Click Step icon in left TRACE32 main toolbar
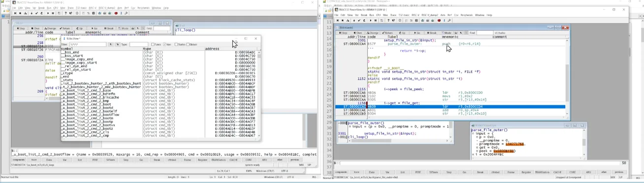Screen dimensions: 644x183 click(15, 13)
